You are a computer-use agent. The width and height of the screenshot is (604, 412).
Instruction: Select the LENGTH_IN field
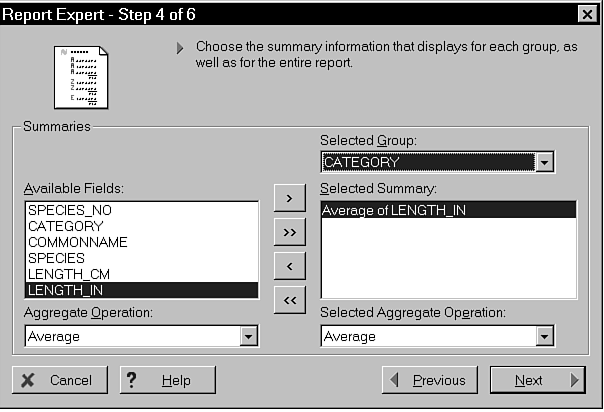coord(66,290)
